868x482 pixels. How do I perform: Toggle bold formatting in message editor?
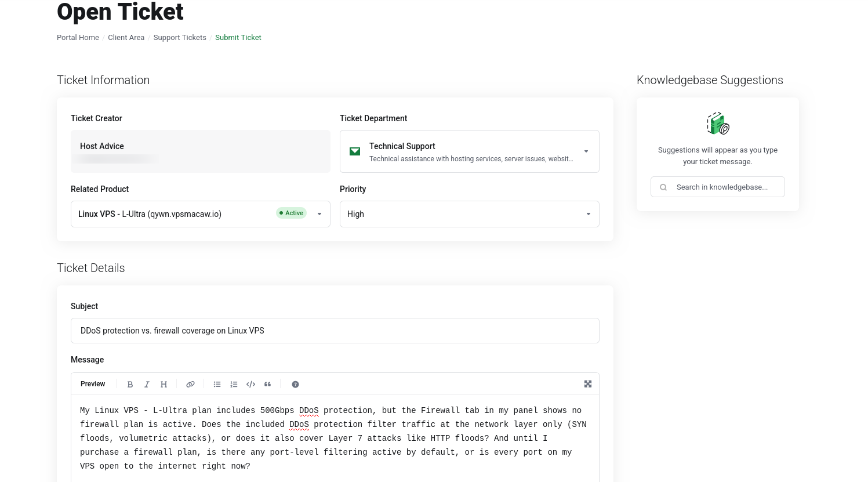(130, 385)
